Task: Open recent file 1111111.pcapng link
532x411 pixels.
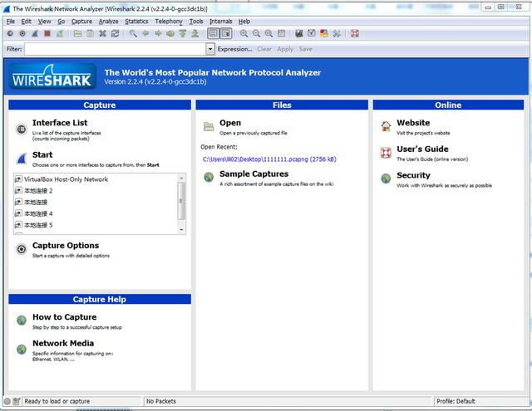Action: coord(269,159)
